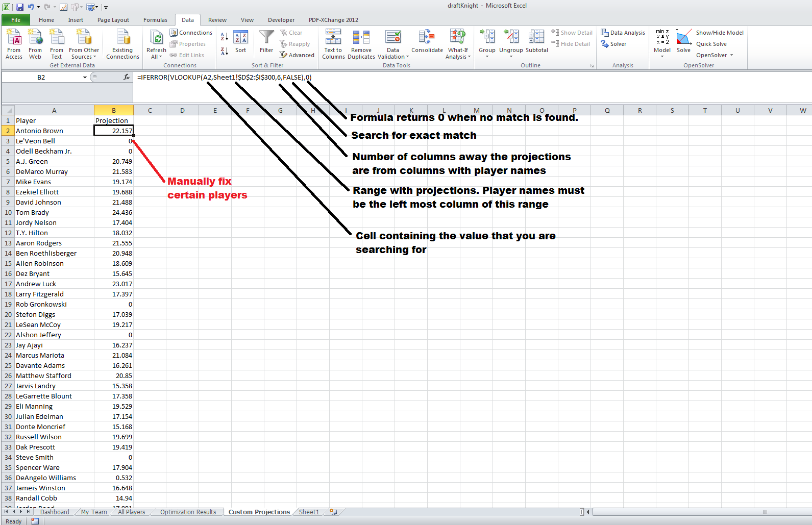Click the macro record icon in status bar
812x525 pixels.
point(35,521)
